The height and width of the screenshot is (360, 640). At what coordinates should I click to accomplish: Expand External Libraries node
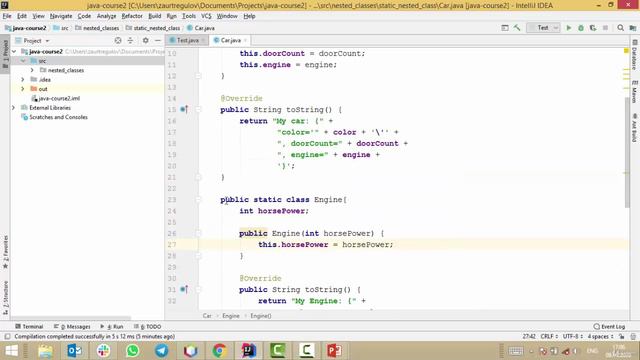tap(13, 108)
